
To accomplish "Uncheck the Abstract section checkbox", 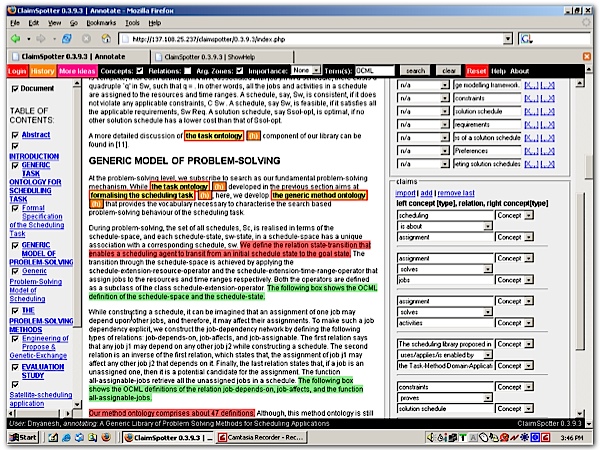I will pos(15,135).
